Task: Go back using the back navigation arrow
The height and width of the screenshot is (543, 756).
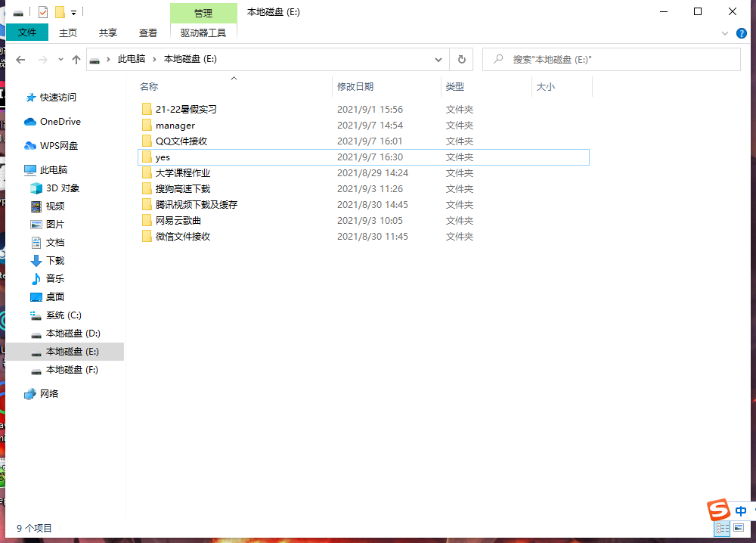Action: tap(20, 59)
